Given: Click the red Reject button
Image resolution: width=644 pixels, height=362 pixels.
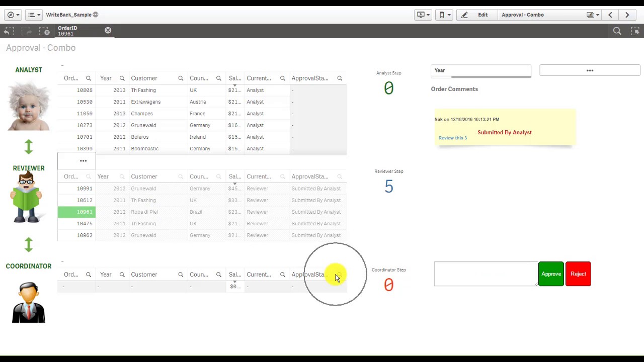Looking at the screenshot, I should [578, 274].
